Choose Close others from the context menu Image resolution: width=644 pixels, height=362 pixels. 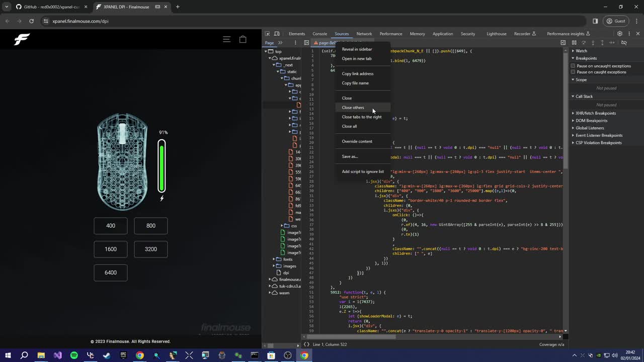(x=353, y=107)
